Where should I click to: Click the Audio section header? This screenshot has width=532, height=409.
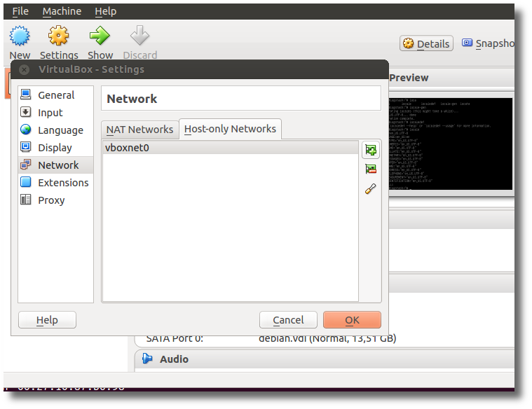pos(325,359)
